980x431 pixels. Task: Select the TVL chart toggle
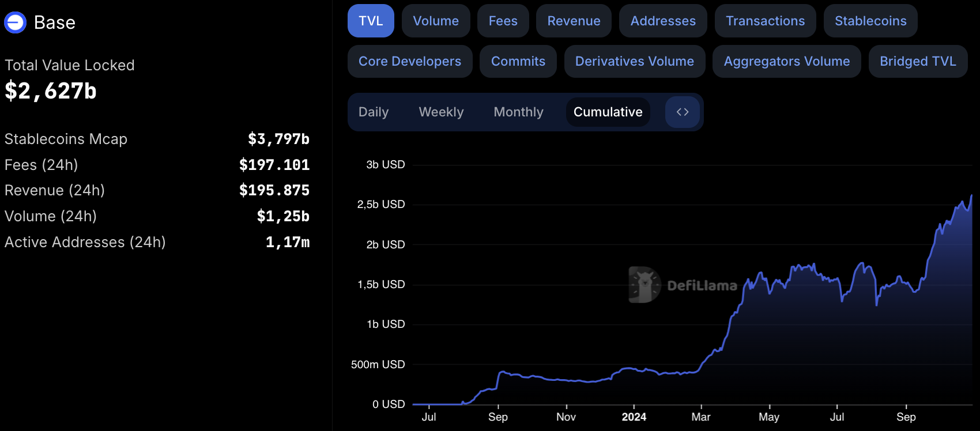click(x=371, y=21)
